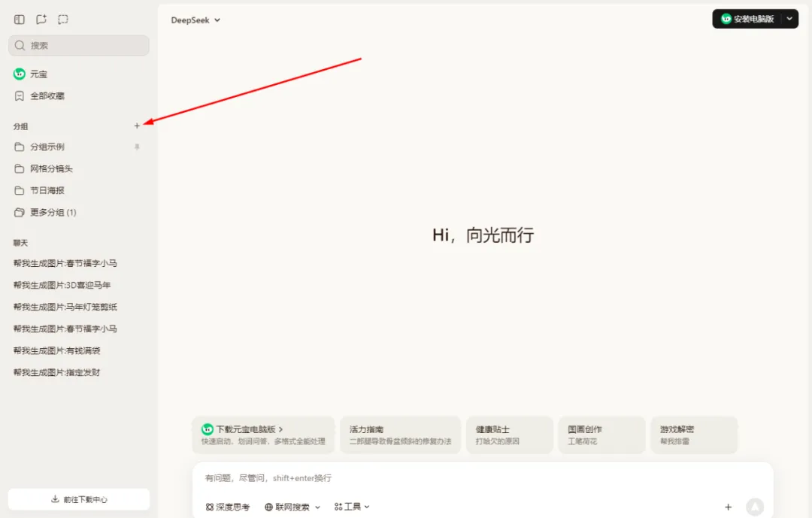Open the 元宝 assistant

(x=36, y=74)
